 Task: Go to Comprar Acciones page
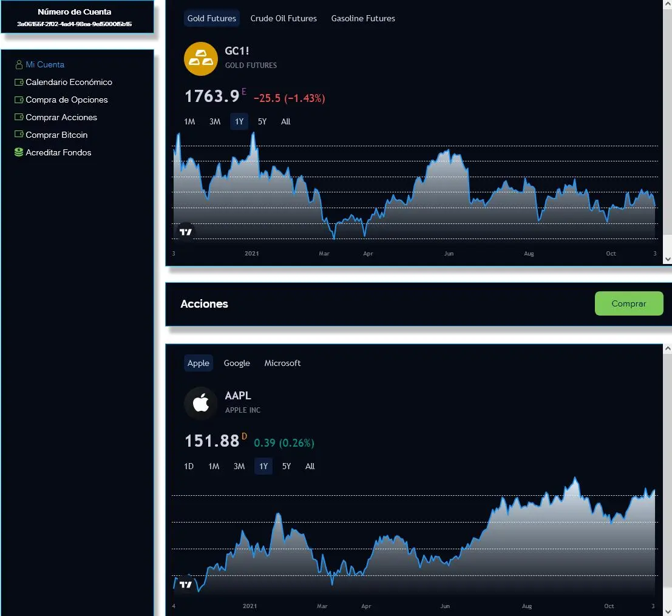click(61, 117)
